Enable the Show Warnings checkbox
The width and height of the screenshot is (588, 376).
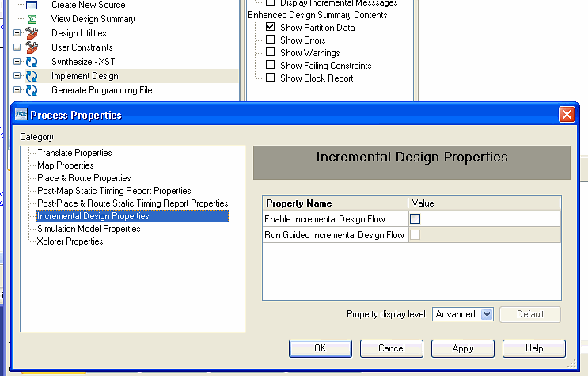270,52
